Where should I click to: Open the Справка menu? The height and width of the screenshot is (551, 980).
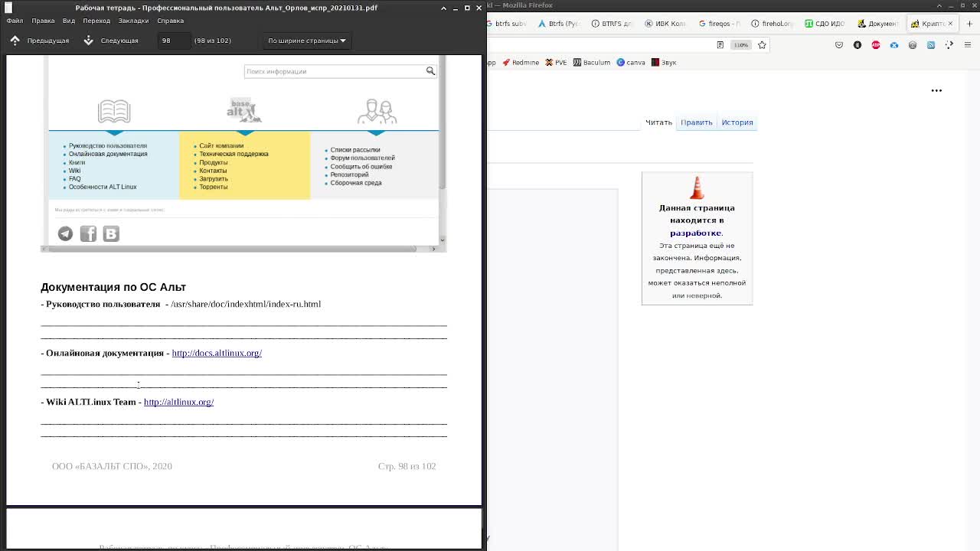pos(170,21)
